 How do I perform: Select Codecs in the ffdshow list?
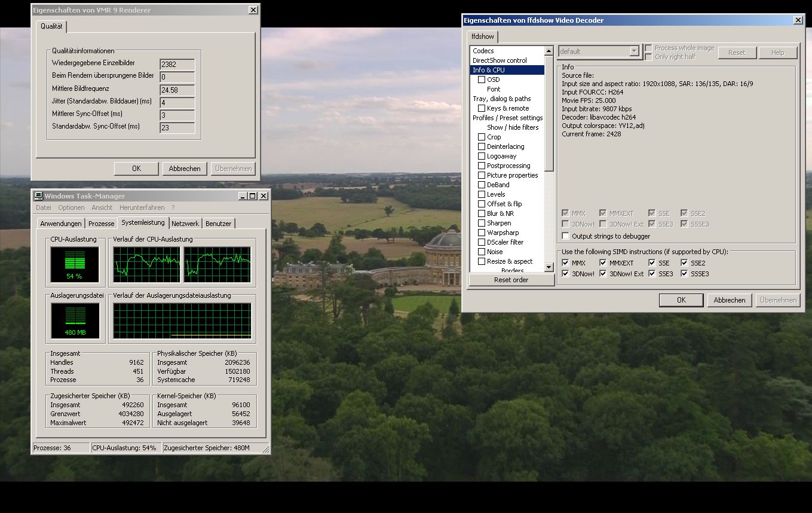click(x=483, y=51)
